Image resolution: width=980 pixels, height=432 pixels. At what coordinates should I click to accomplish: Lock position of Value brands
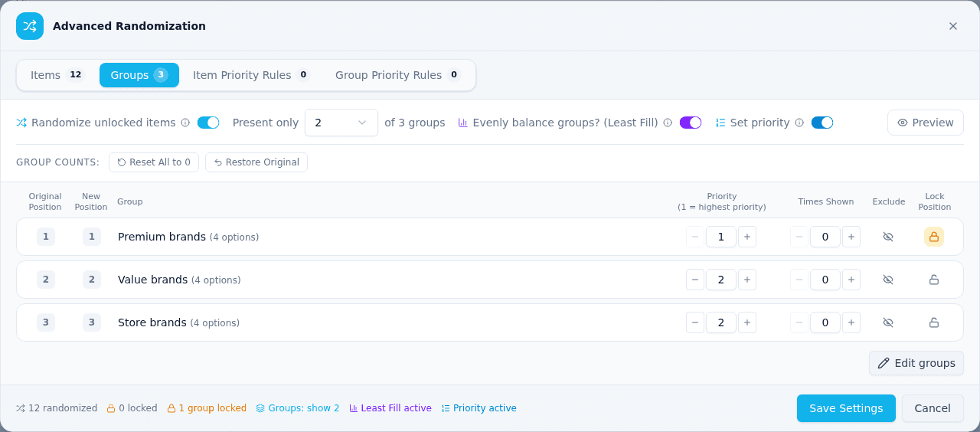click(934, 280)
